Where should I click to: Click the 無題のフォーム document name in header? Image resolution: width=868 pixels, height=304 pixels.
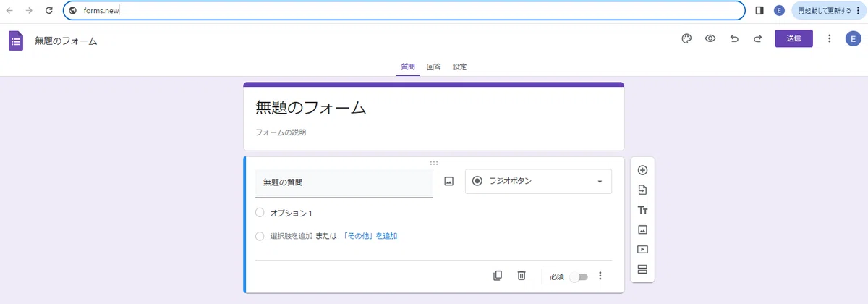point(66,41)
